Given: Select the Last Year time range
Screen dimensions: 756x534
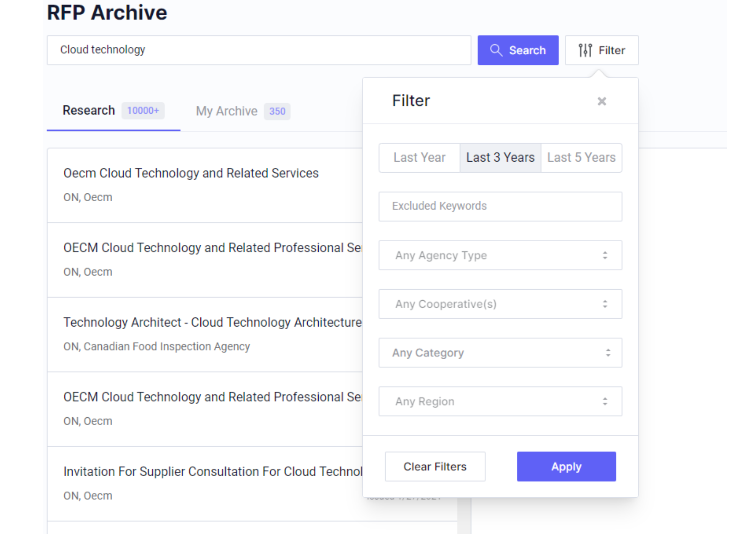Looking at the screenshot, I should click(419, 157).
